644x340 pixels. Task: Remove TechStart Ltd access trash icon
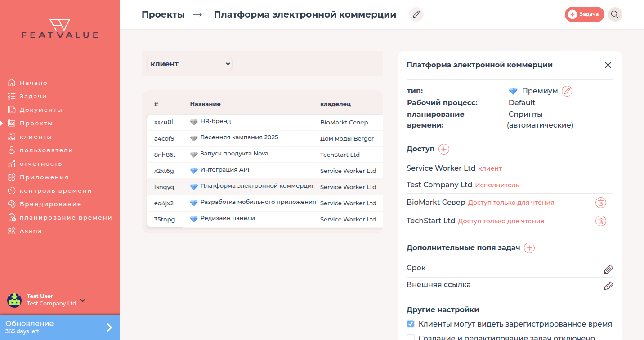click(600, 221)
